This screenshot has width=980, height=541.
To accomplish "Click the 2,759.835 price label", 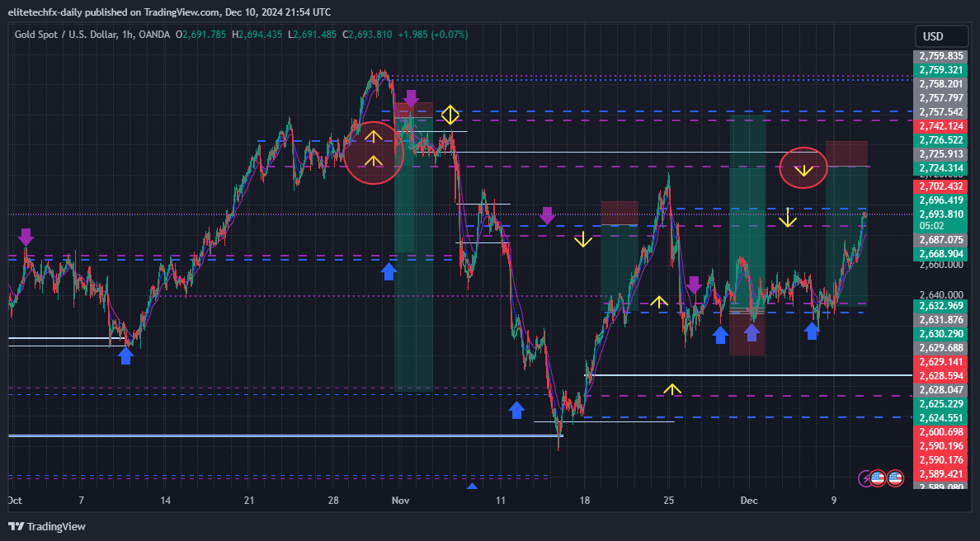I will coord(940,56).
